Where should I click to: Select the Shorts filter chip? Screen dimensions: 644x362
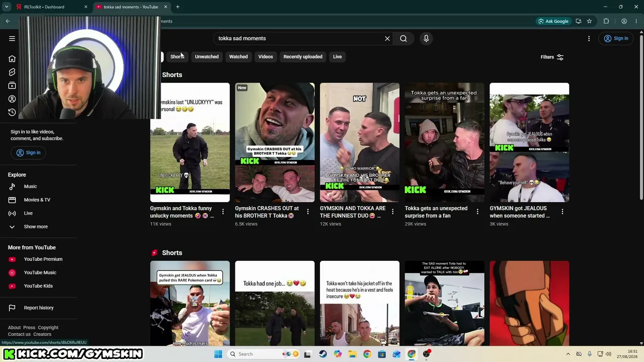177,57
